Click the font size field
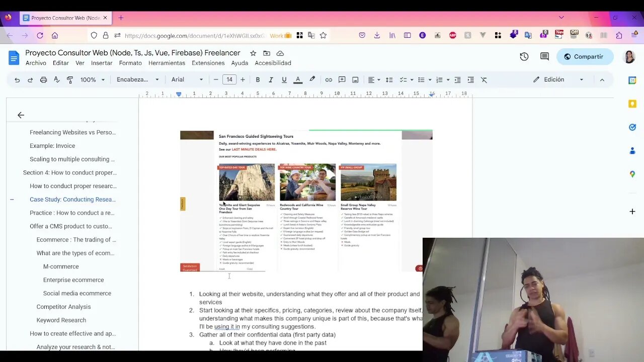This screenshot has height=362, width=644. pyautogui.click(x=229, y=80)
